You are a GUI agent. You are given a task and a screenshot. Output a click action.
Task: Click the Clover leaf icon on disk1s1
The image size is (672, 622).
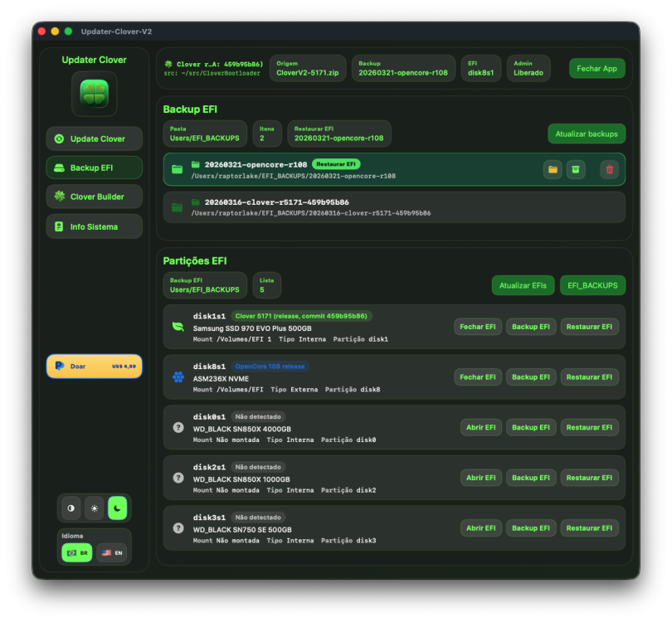[x=178, y=327]
